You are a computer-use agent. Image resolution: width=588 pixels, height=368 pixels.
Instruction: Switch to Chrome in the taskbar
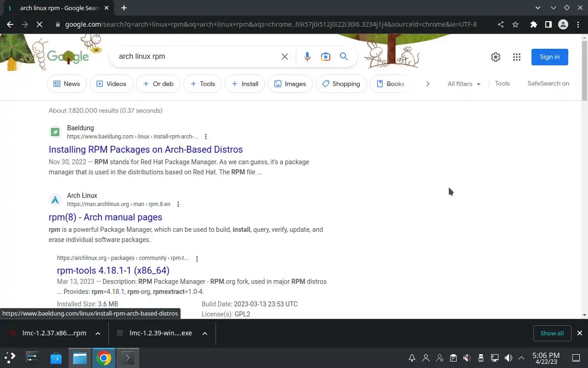click(104, 358)
